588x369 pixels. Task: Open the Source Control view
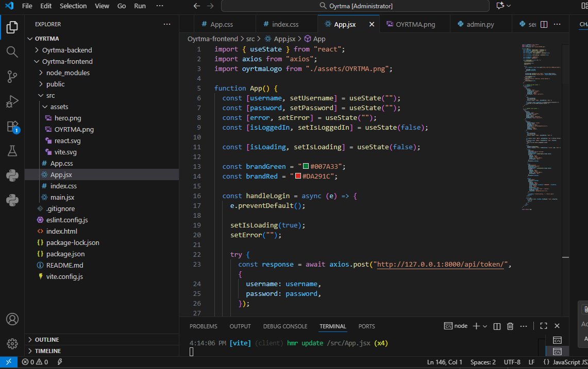click(x=12, y=76)
